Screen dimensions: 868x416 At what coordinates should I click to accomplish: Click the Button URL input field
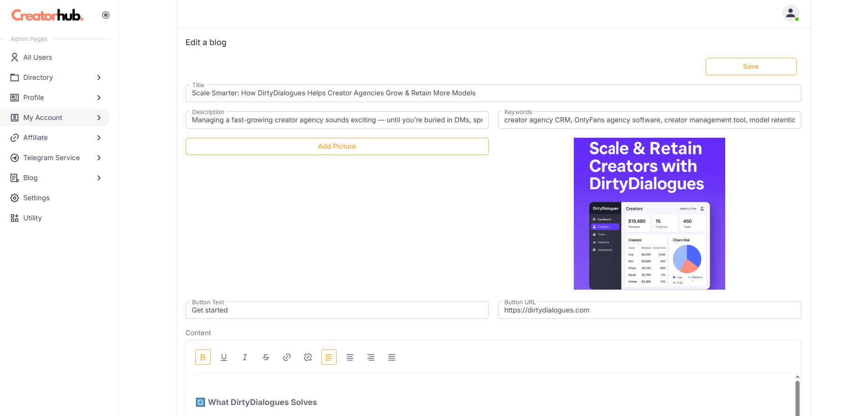tap(649, 310)
